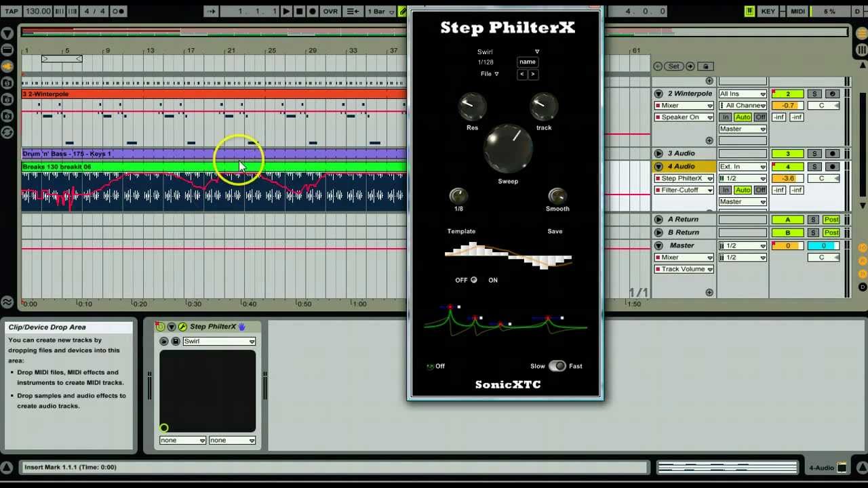Set 4 Audio monitoring to Auto
This screenshot has width=868, height=488.
743,190
